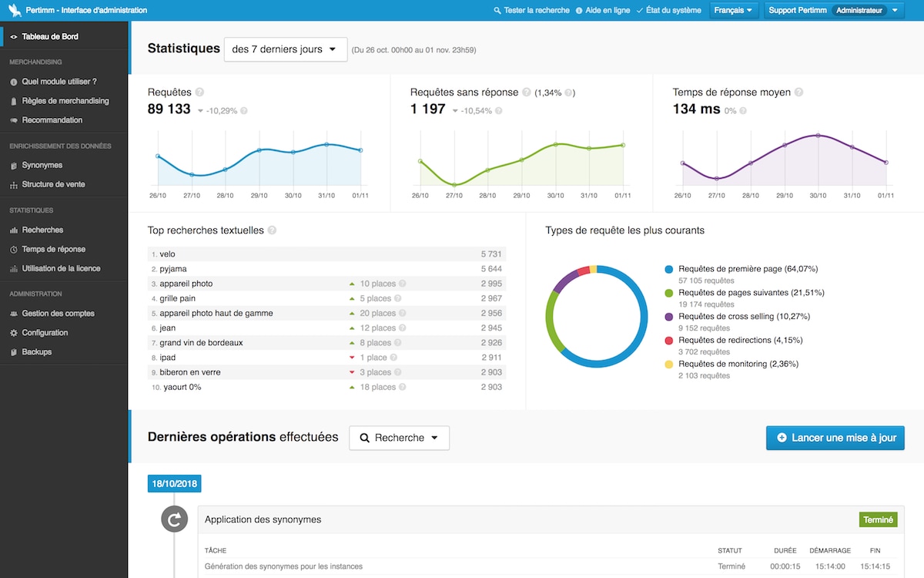Open the Aide en ligne link

603,11
